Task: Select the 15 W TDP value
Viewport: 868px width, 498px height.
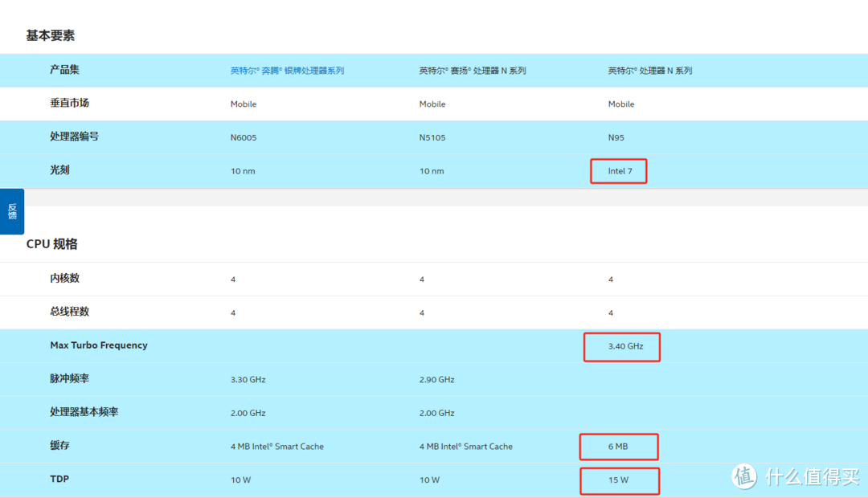Action: (x=618, y=480)
